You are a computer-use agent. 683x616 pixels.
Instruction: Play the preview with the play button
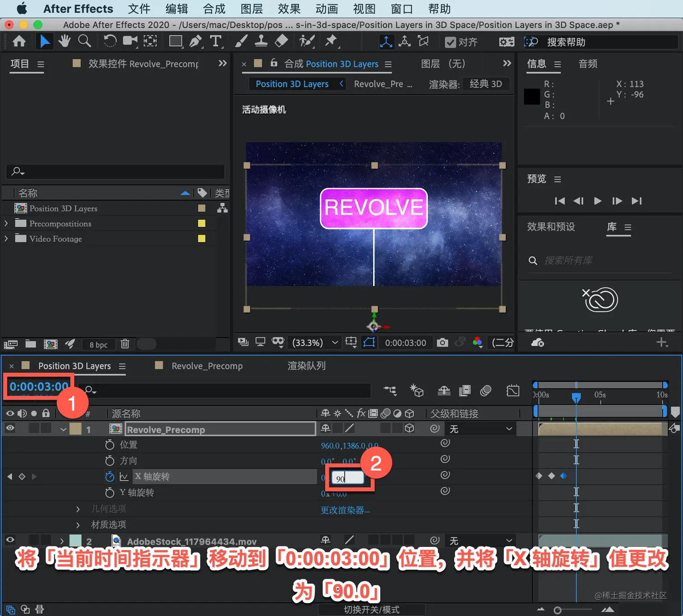pyautogui.click(x=598, y=201)
